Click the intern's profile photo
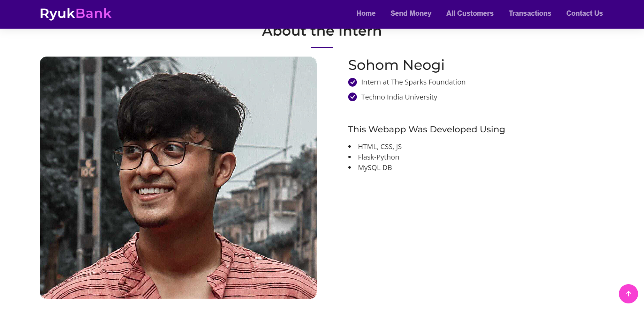644x309 pixels. point(178,177)
